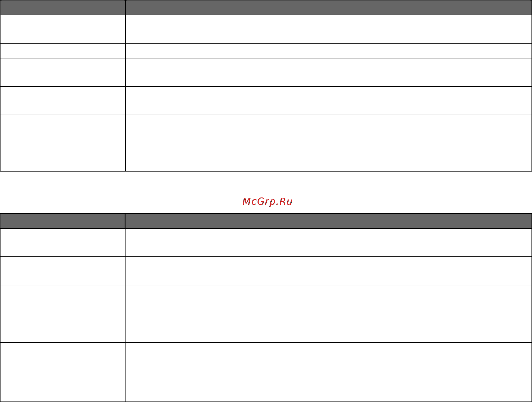
Task: Click the short fourth row's narrow cell, lower table
Action: click(62, 335)
